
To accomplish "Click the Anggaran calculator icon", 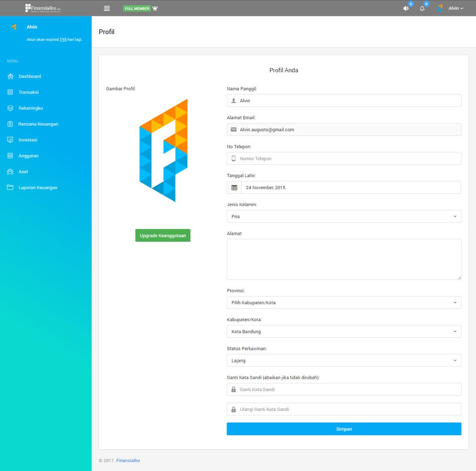I will point(10,155).
